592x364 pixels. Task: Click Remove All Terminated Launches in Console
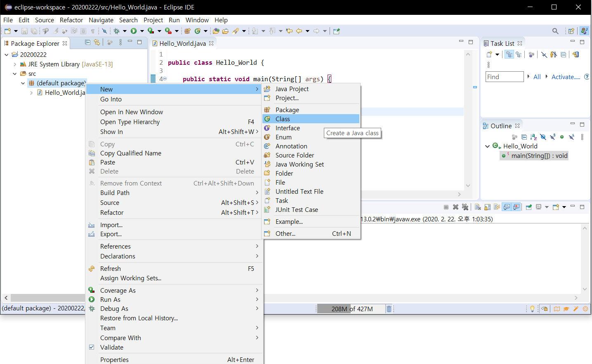click(x=465, y=207)
